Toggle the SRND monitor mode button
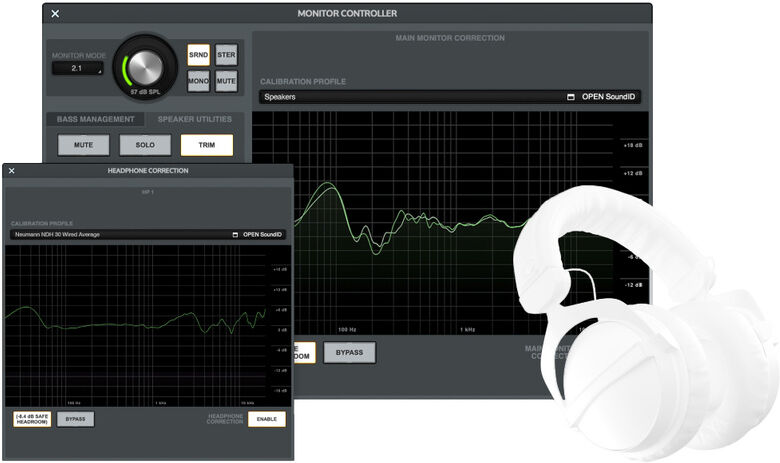Viewport: 780px width, 463px height. click(x=198, y=55)
